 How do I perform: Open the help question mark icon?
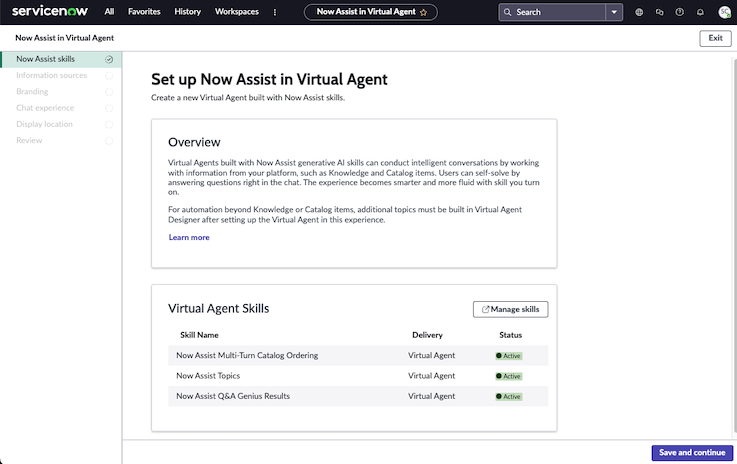coord(680,12)
